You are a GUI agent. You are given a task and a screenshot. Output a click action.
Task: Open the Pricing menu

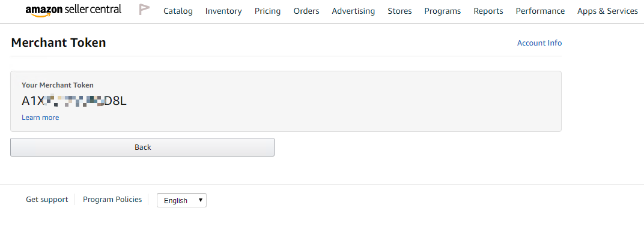click(267, 11)
